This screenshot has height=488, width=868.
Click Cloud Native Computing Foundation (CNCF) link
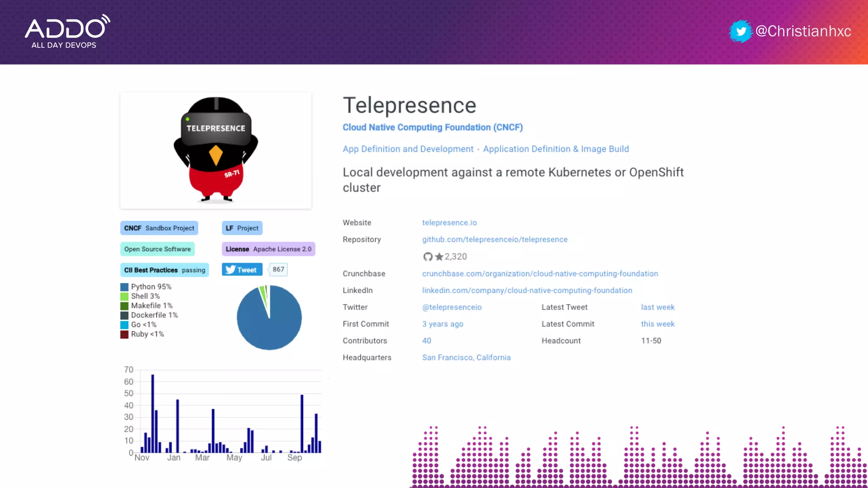point(433,128)
